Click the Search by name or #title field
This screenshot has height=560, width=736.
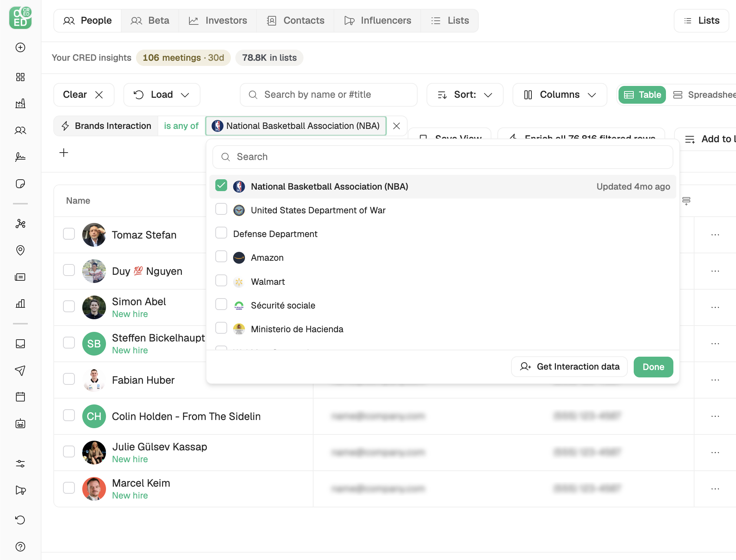pyautogui.click(x=329, y=95)
